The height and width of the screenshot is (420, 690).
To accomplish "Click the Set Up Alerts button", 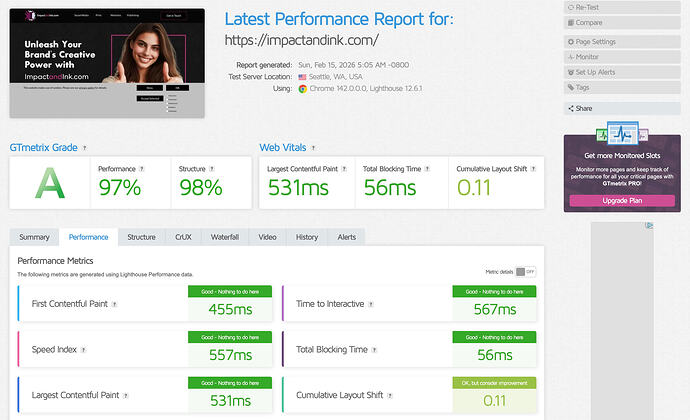I will tap(608, 73).
